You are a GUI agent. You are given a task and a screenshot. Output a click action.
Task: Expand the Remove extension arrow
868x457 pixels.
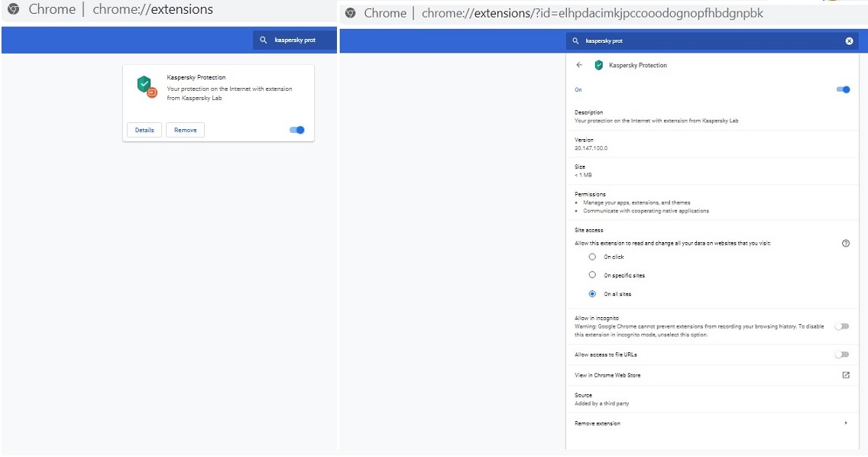[846, 423]
